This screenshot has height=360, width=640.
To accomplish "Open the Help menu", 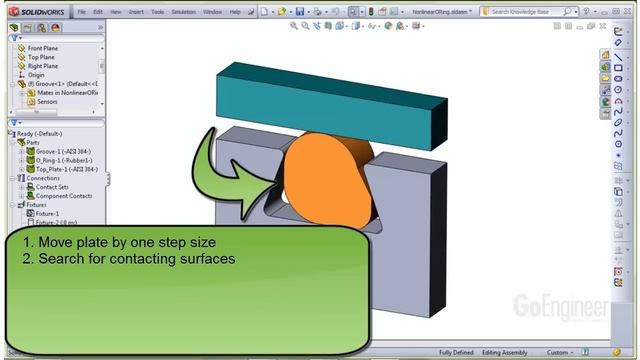I will (x=235, y=12).
